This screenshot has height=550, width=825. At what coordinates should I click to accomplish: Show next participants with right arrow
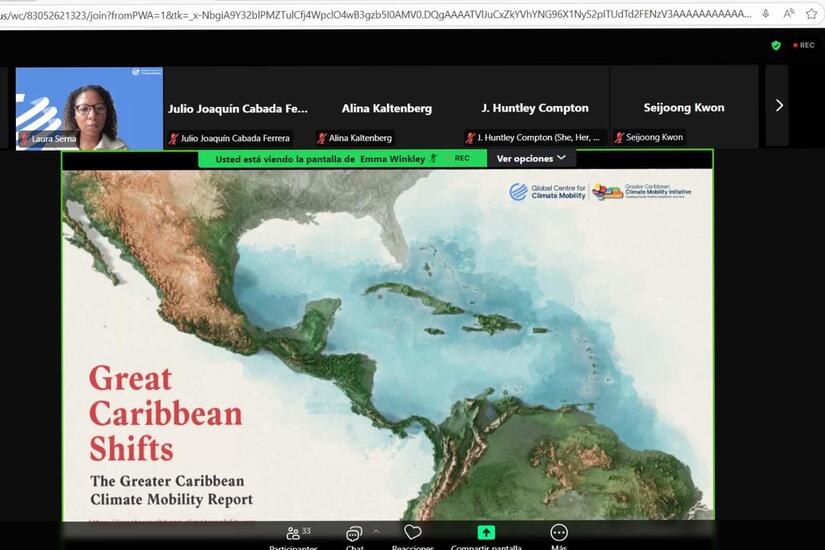tap(779, 106)
